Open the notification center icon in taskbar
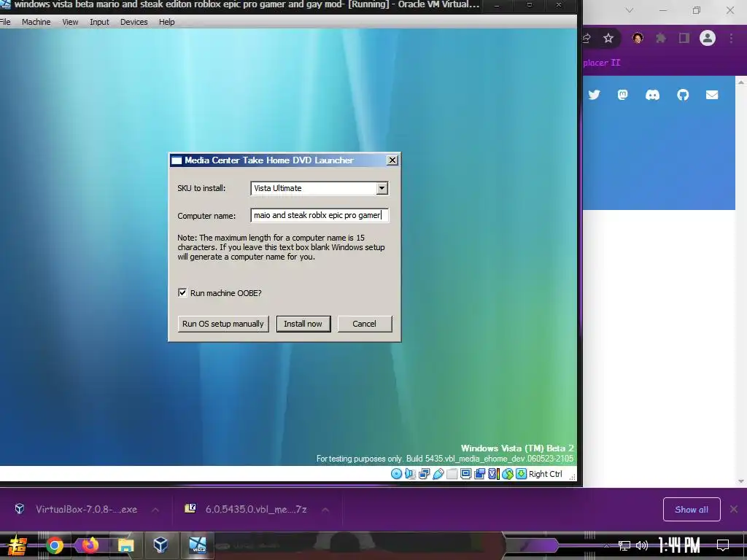 723,545
